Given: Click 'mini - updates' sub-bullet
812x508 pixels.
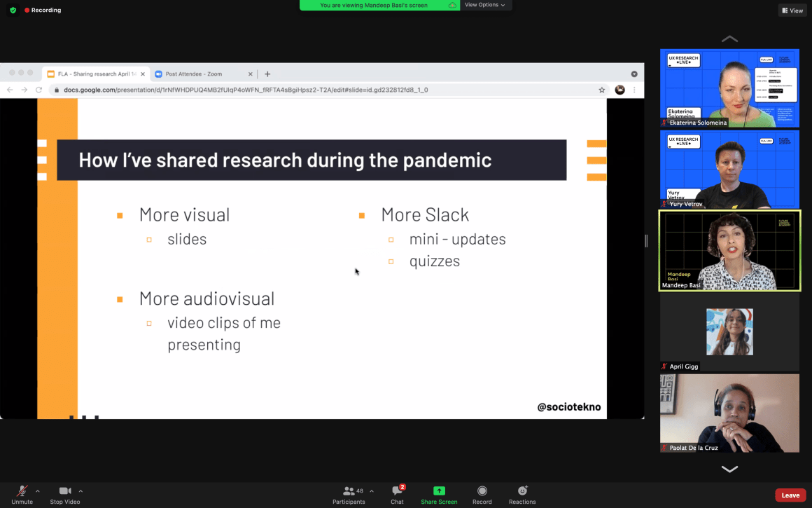Looking at the screenshot, I should [x=457, y=239].
